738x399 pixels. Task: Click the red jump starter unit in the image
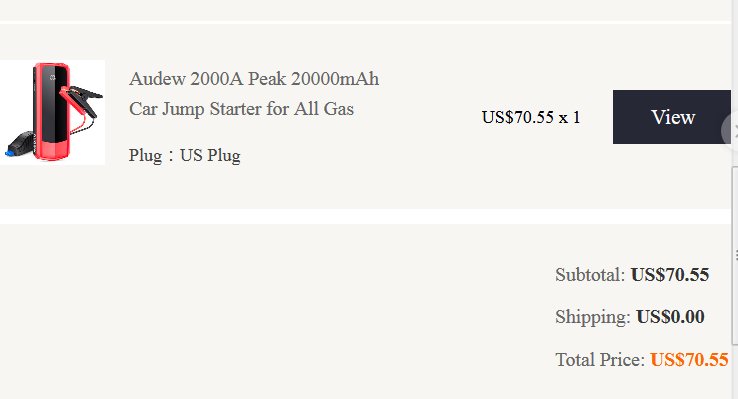[51, 111]
